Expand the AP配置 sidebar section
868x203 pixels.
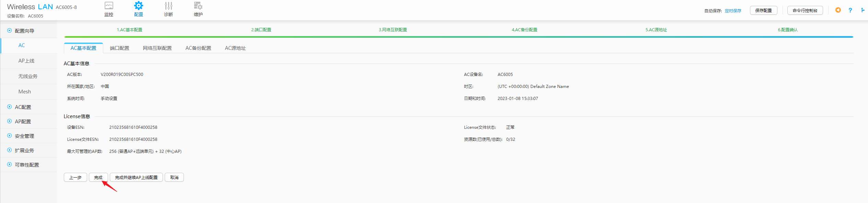coord(10,121)
